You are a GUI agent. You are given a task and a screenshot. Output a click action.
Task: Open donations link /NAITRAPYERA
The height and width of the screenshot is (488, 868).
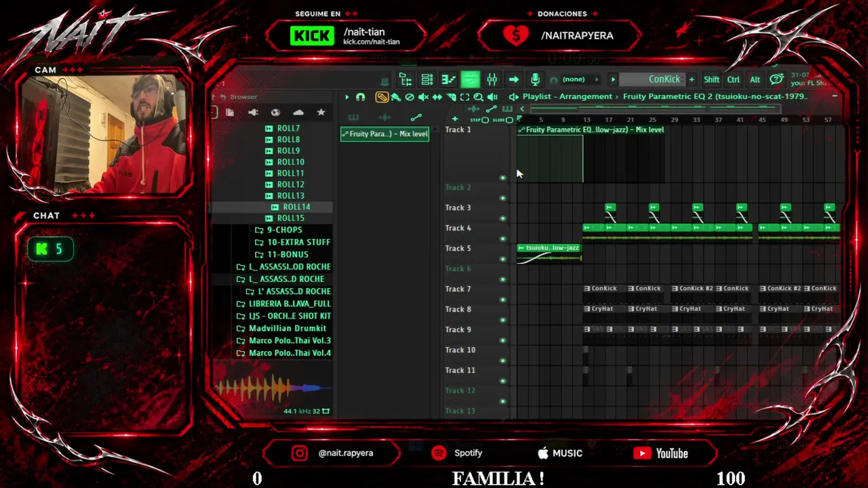(x=559, y=36)
